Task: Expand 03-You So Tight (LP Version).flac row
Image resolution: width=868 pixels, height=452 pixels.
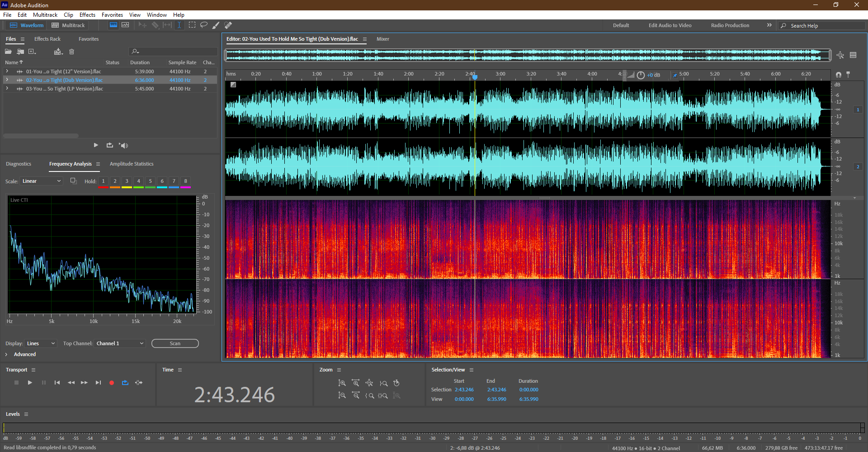Action: tap(7, 89)
